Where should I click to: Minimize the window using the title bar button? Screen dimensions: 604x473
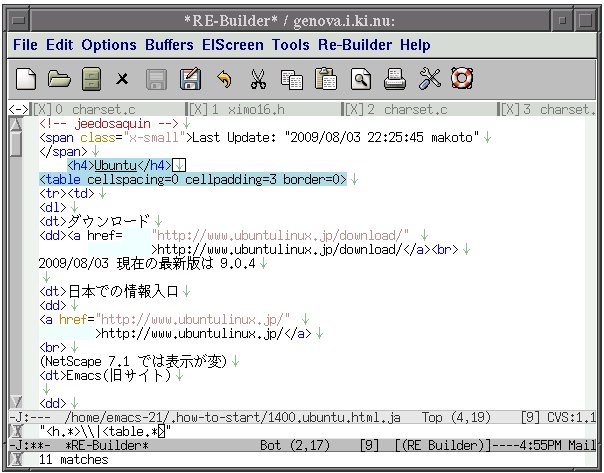pos(562,20)
